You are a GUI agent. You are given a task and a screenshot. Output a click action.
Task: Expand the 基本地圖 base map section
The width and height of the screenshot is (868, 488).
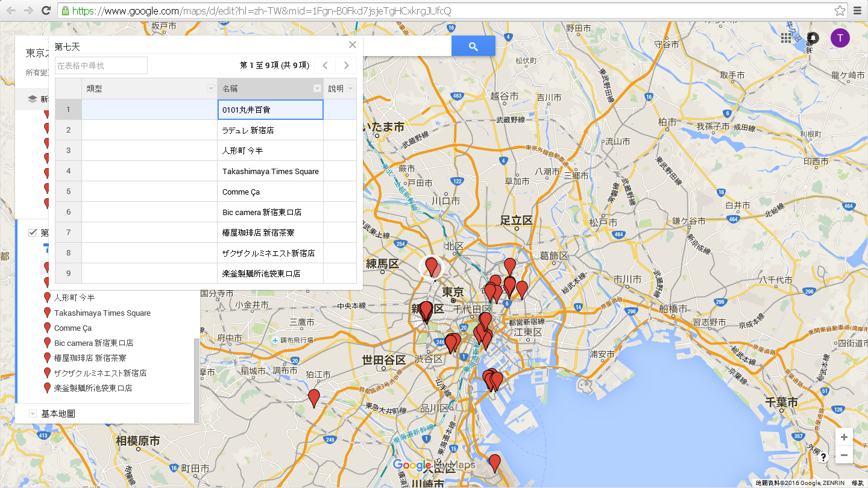[x=33, y=414]
